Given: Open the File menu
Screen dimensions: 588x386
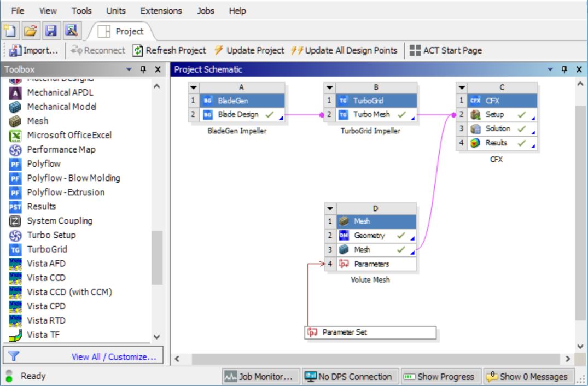Looking at the screenshot, I should coord(18,11).
